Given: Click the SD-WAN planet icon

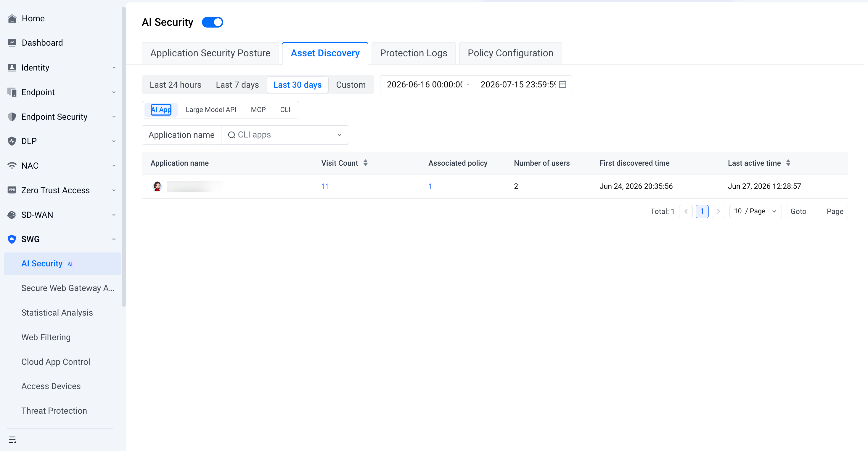Looking at the screenshot, I should point(12,215).
